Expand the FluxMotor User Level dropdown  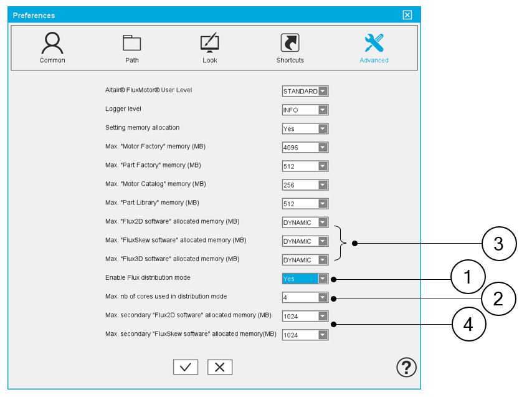[323, 92]
